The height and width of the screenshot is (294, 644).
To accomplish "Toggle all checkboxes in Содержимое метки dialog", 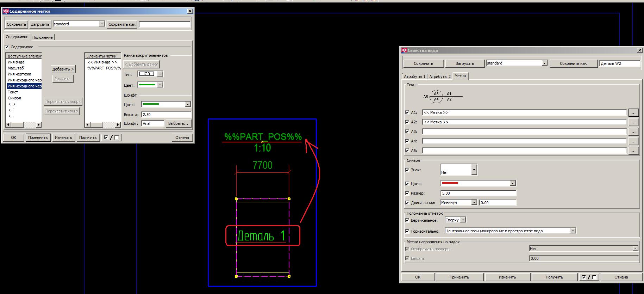I will point(111,137).
